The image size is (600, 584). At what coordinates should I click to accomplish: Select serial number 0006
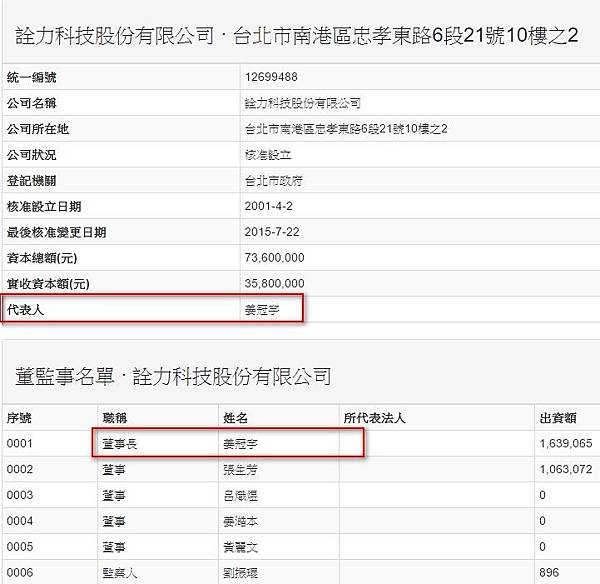[20, 573]
